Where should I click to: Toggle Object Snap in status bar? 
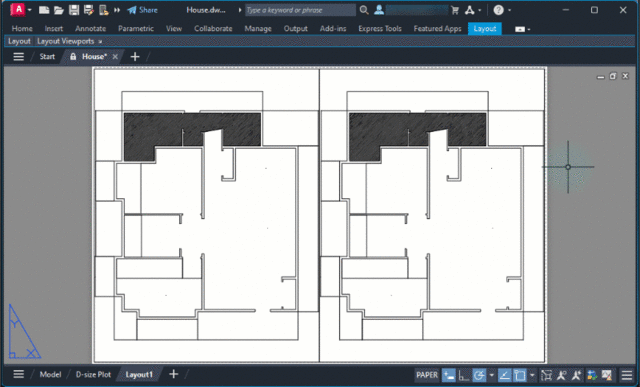[520, 375]
